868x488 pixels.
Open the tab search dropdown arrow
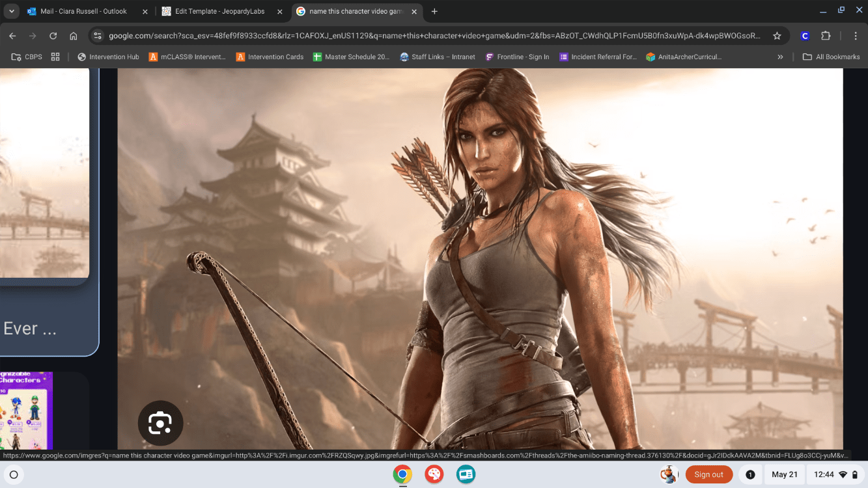(x=12, y=11)
